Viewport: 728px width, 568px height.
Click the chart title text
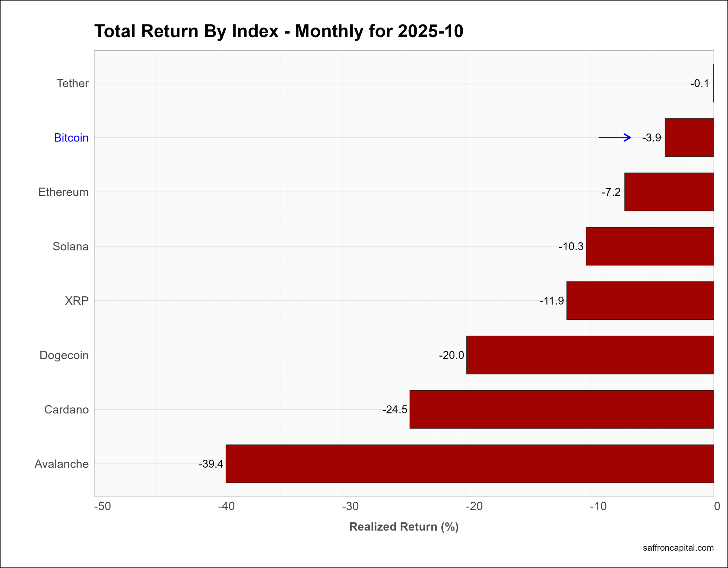(279, 31)
